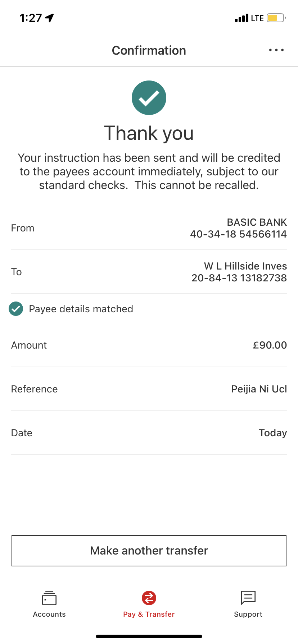Tap the £90.00 amount value
The height and width of the screenshot is (644, 298).
pos(270,345)
